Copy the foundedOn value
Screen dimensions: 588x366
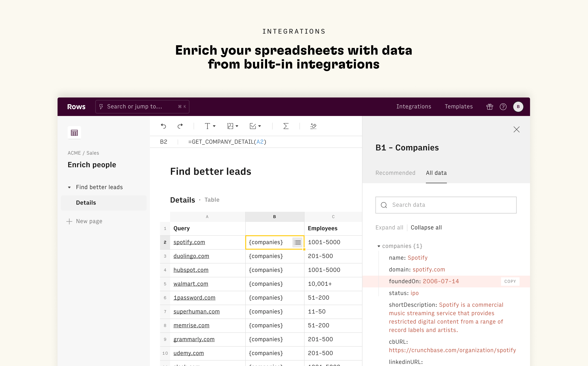[510, 281]
